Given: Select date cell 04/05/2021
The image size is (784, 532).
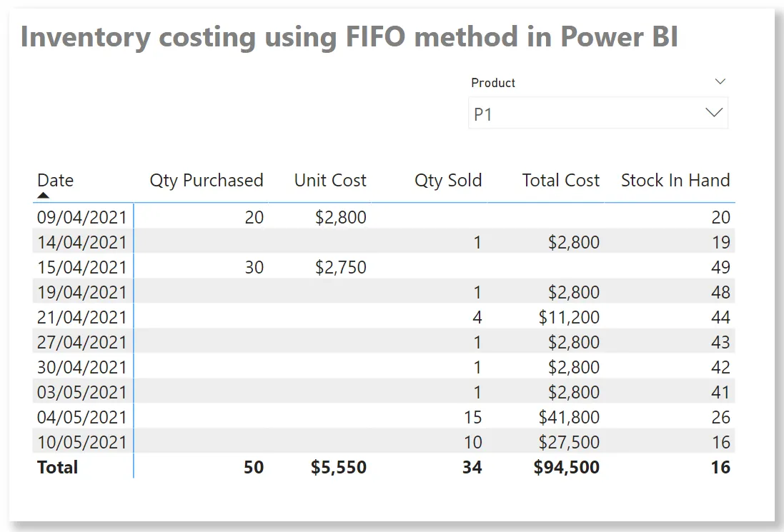Looking at the screenshot, I should pyautogui.click(x=82, y=417).
